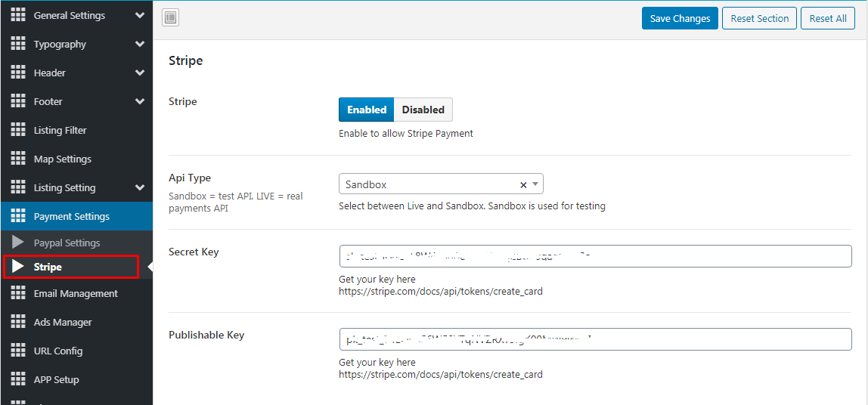Set Stripe to Enabled
The image size is (868, 405).
click(x=367, y=110)
